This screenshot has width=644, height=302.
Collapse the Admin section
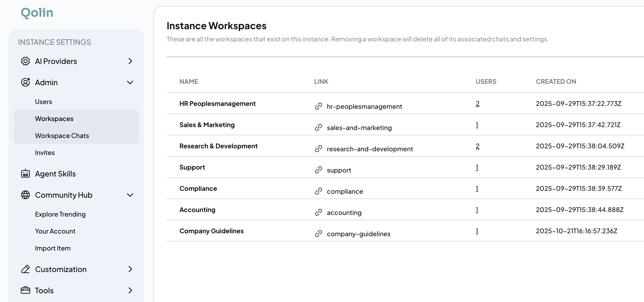point(130,82)
